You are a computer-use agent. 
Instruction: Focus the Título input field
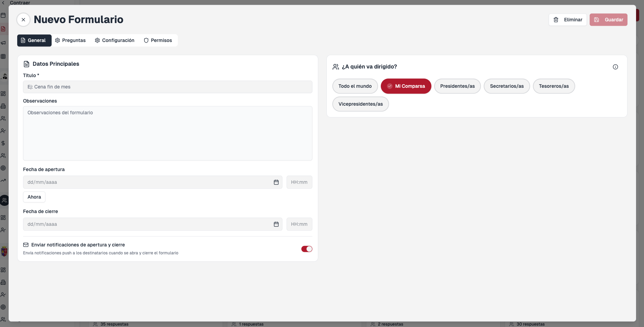(x=168, y=87)
